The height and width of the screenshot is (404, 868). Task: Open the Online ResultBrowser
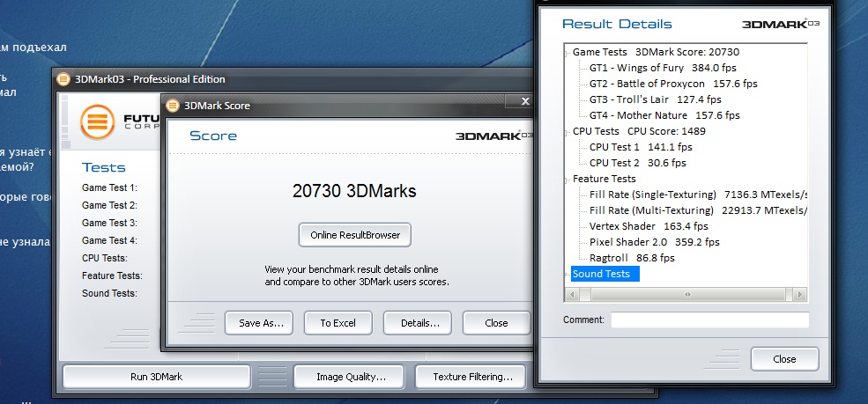tap(355, 235)
